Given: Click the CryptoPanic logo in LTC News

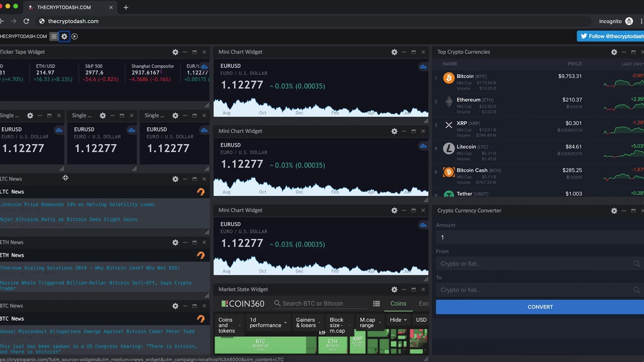Looking at the screenshot, I should (x=201, y=192).
